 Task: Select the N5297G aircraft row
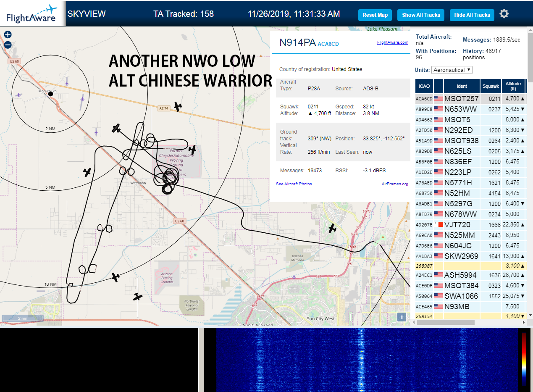(470, 204)
